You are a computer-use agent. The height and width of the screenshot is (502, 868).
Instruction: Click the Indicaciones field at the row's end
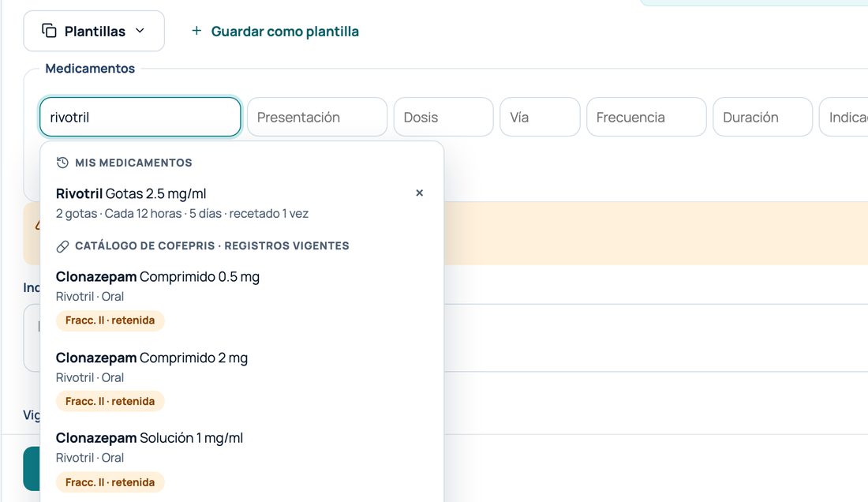tap(844, 117)
